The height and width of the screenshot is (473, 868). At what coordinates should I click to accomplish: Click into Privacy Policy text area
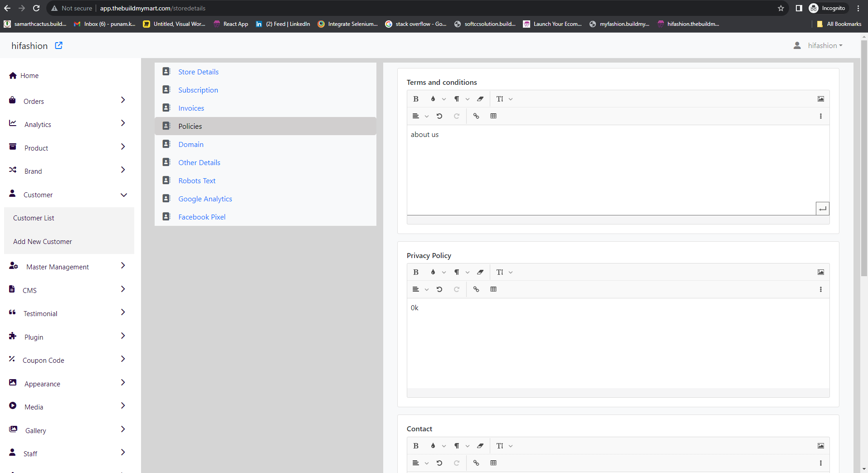(618, 343)
